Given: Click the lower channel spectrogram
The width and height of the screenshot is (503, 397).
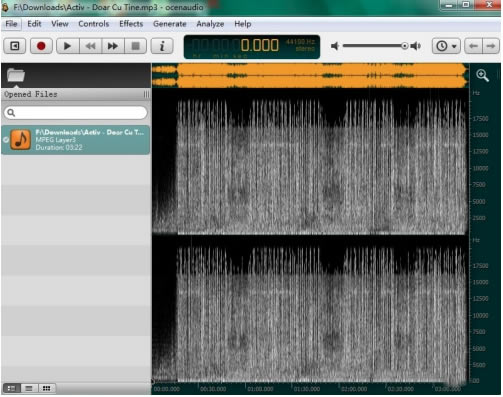Looking at the screenshot, I should coord(310,310).
